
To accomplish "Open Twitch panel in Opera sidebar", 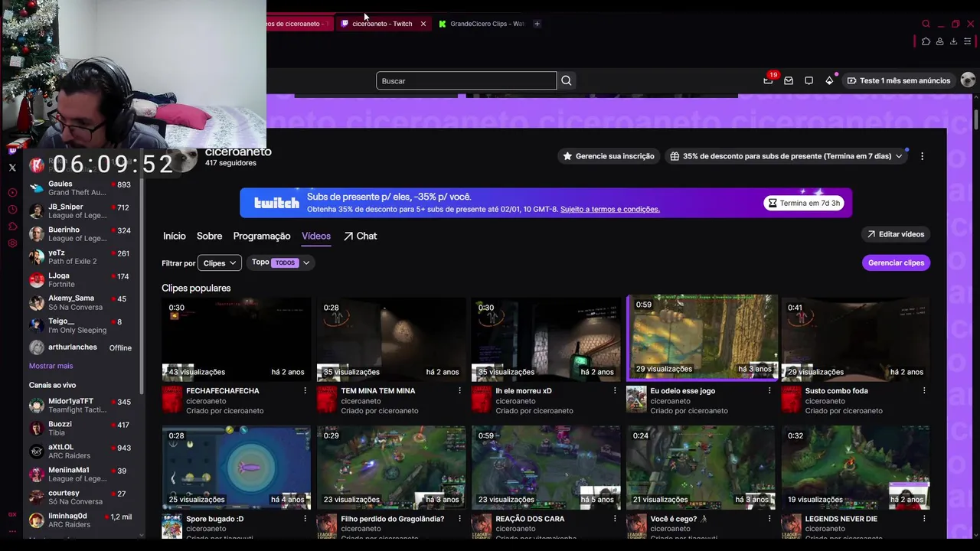I will pyautogui.click(x=12, y=150).
